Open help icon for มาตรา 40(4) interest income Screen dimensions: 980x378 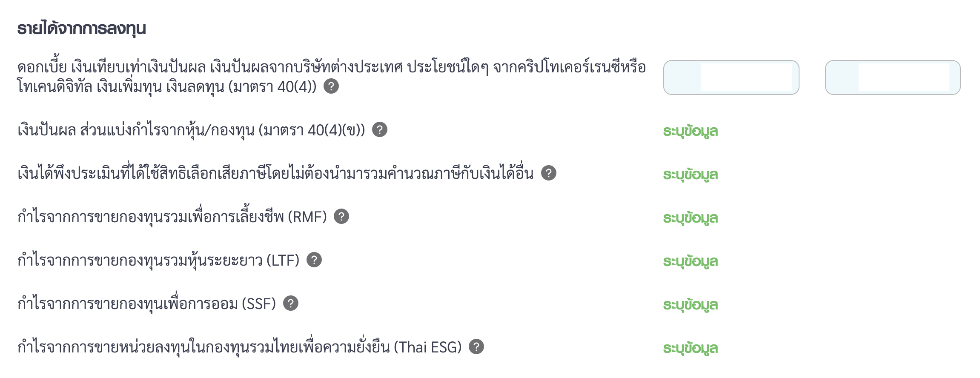[x=331, y=86]
